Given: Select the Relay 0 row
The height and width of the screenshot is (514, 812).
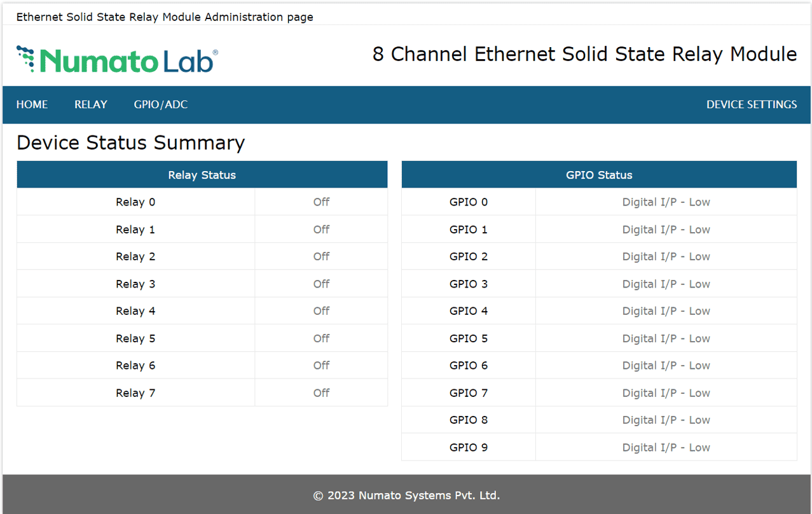Looking at the screenshot, I should point(135,202).
